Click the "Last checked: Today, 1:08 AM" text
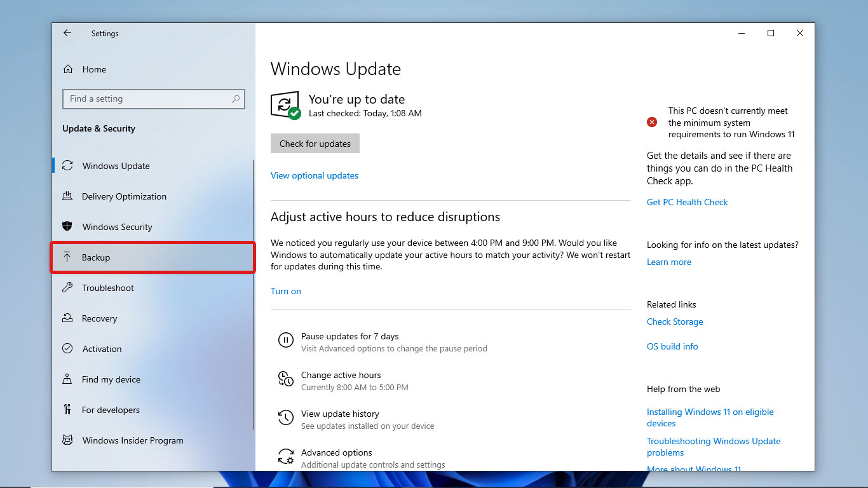This screenshot has height=488, width=868. [365, 113]
